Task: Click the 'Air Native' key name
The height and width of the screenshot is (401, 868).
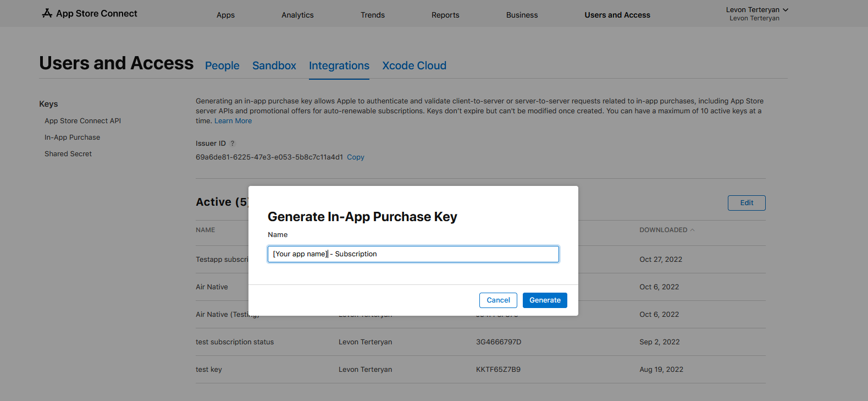Action: 212,287
